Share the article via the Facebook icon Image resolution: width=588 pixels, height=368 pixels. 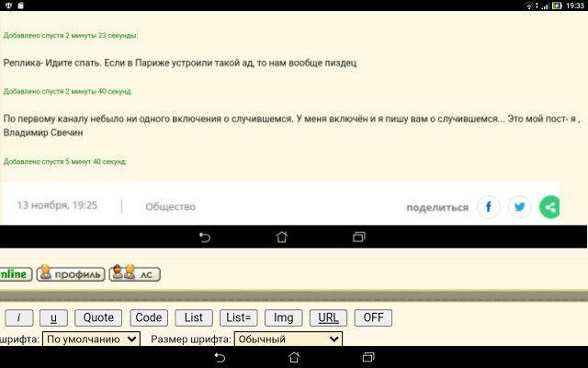[x=488, y=207]
